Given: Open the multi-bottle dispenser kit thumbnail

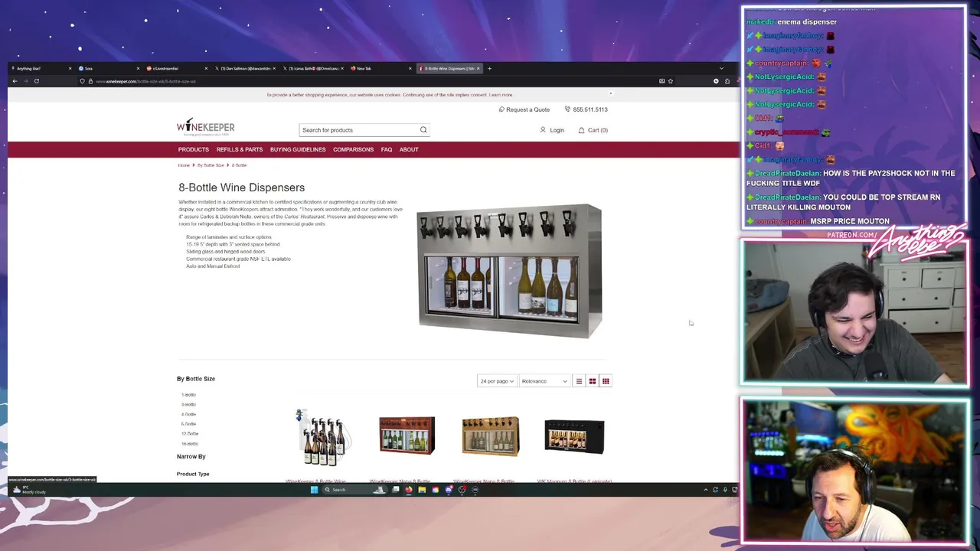Looking at the screenshot, I should tap(322, 437).
